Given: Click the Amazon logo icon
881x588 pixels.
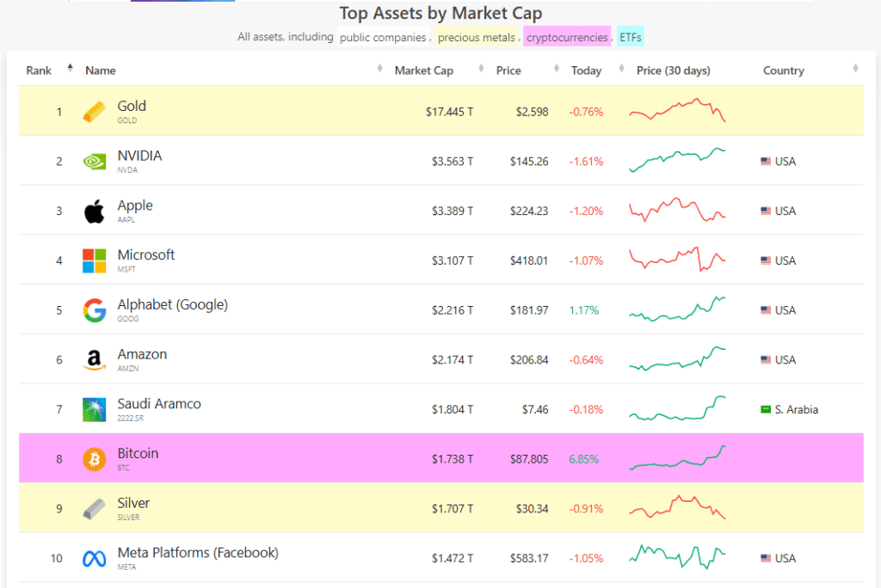Looking at the screenshot, I should (x=95, y=360).
